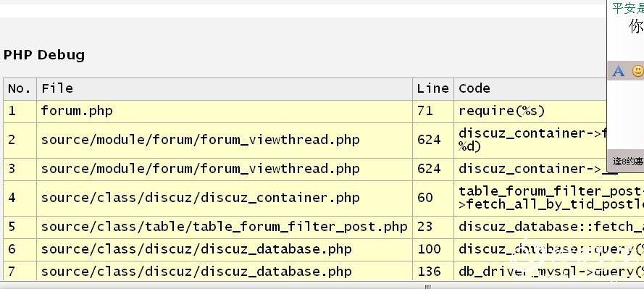
Task: Select line number 71 cell
Action: click(x=433, y=112)
